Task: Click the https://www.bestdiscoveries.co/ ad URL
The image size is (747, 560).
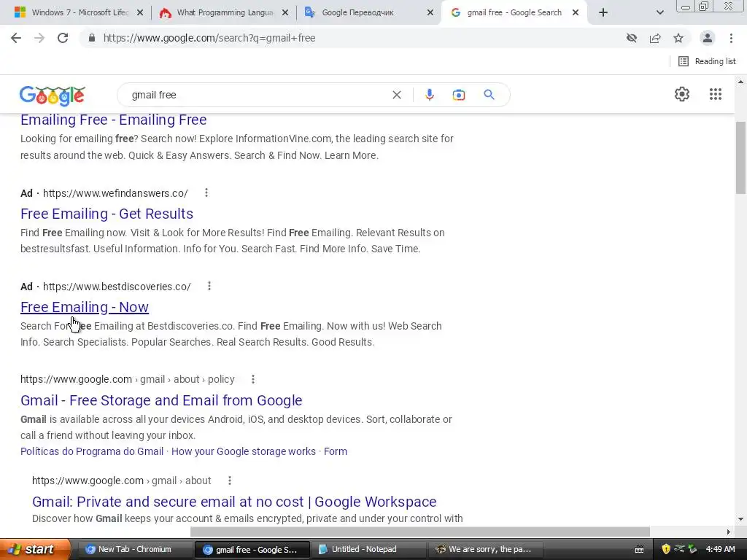Action: pyautogui.click(x=117, y=286)
